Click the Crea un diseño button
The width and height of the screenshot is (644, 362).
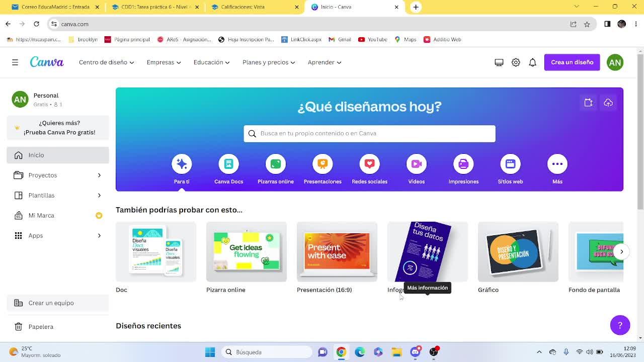pos(572,62)
